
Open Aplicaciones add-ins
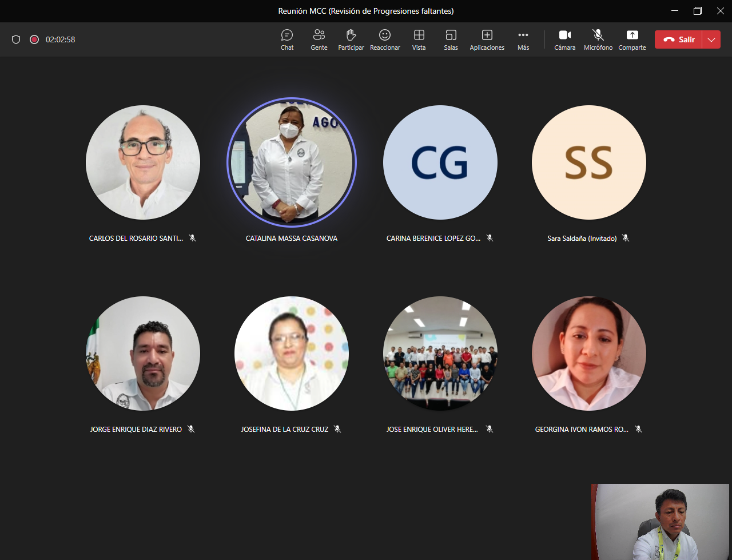click(487, 39)
